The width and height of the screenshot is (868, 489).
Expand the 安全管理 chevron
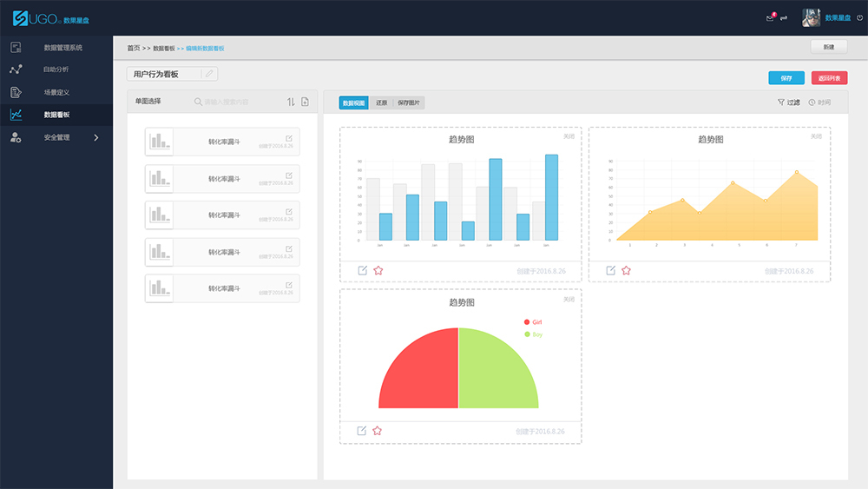click(96, 137)
